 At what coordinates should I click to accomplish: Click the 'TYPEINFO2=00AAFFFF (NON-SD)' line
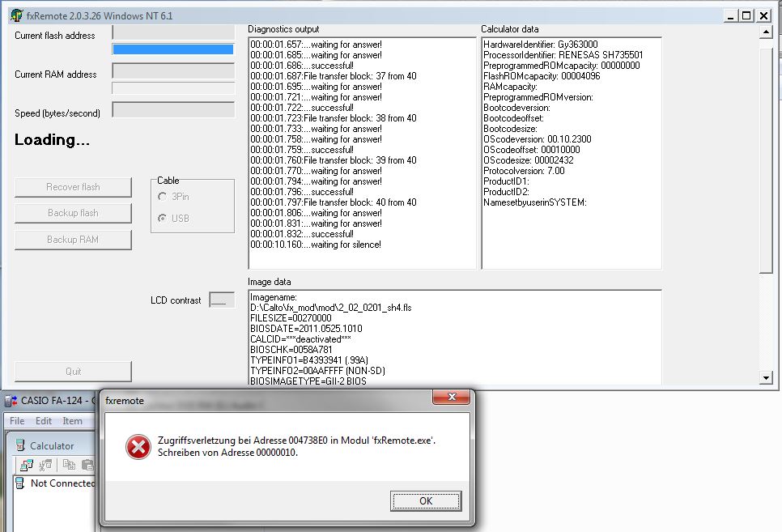[317, 370]
